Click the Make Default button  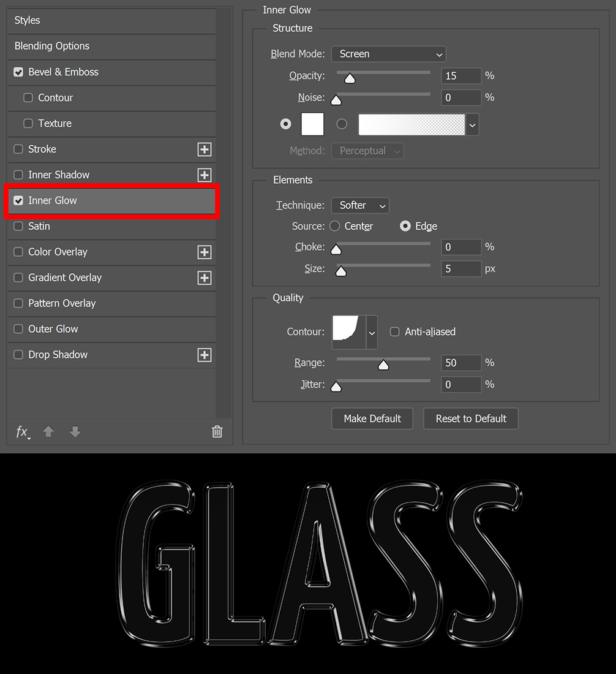[372, 418]
